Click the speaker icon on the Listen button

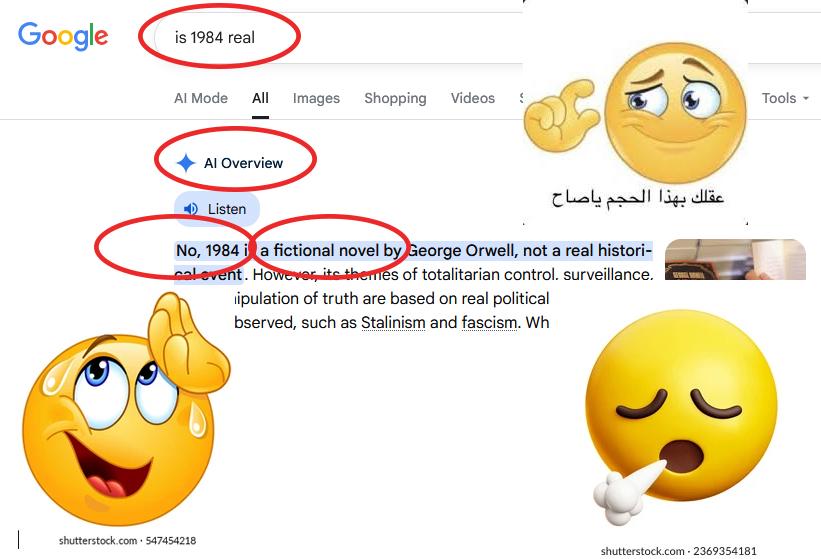191,209
